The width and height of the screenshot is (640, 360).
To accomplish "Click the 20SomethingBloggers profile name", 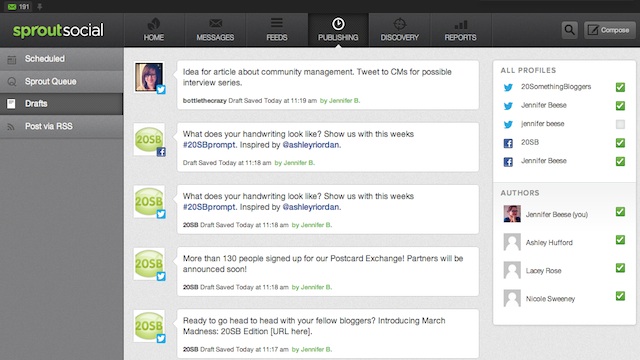I will point(556,87).
